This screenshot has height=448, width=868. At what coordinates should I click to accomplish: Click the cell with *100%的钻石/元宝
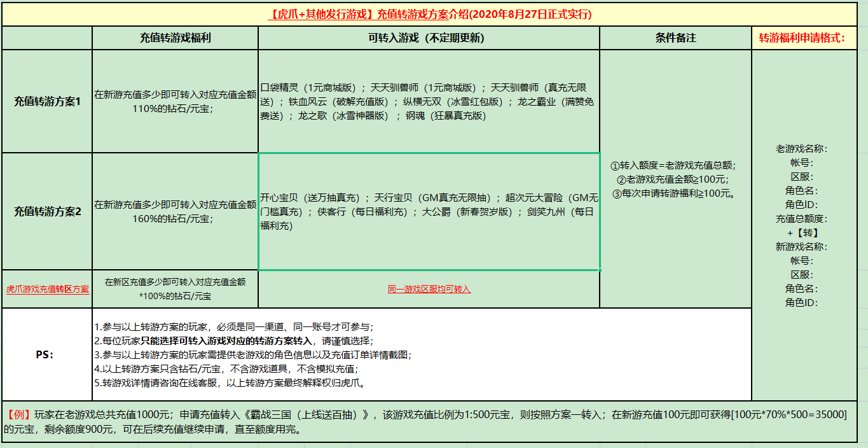[x=175, y=289]
